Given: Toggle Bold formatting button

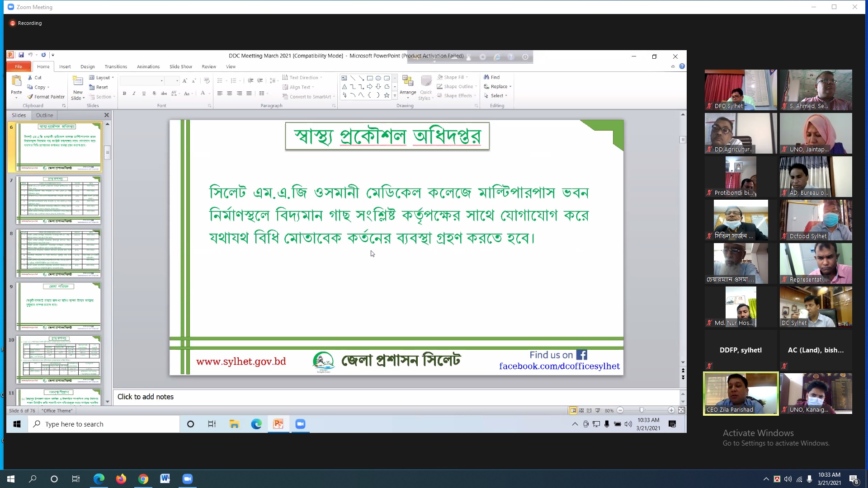Looking at the screenshot, I should [124, 94].
